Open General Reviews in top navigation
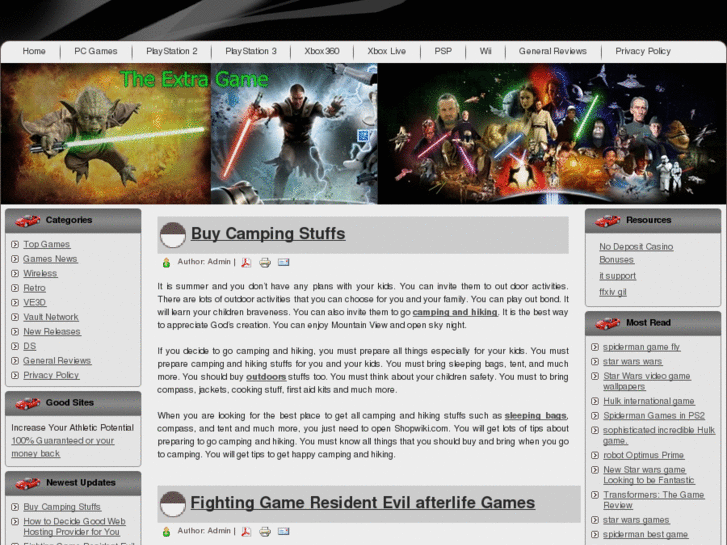This screenshot has height=545, width=727. click(553, 51)
